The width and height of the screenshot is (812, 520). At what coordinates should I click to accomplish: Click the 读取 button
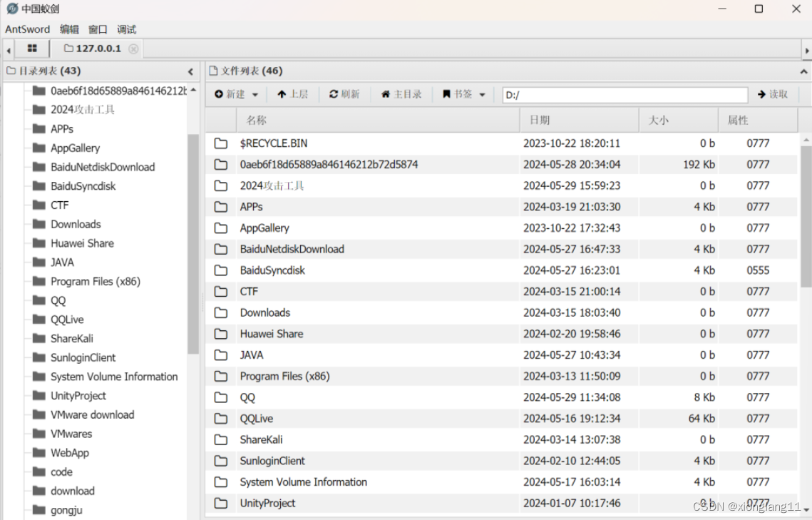click(773, 94)
